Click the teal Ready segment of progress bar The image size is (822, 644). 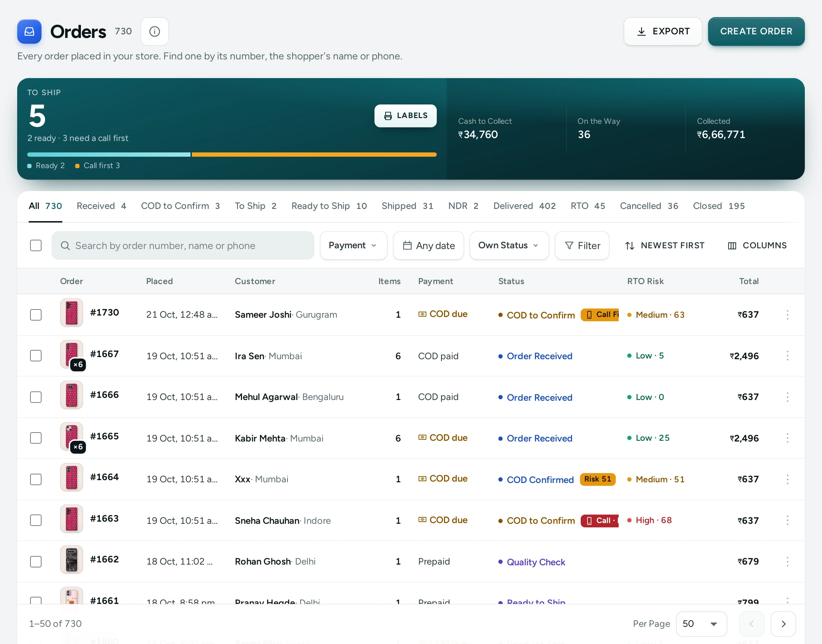tap(108, 155)
